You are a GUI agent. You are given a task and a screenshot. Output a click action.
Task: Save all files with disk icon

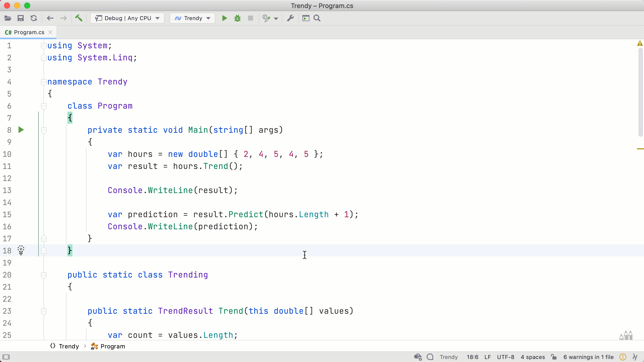[21, 18]
